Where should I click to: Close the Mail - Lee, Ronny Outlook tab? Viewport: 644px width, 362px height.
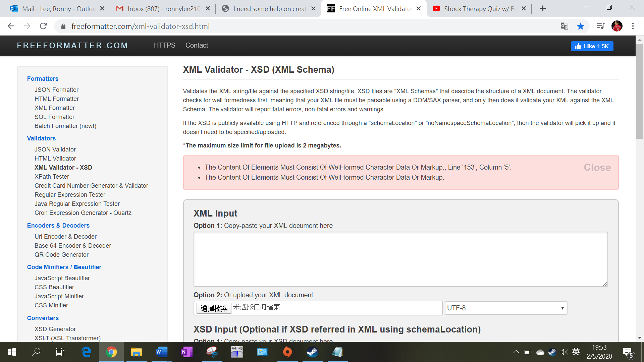pos(102,9)
